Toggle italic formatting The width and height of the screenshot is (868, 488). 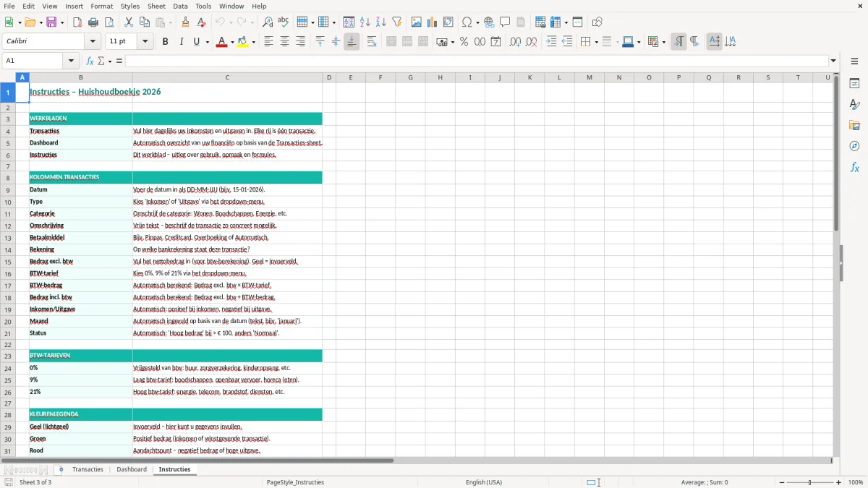pos(181,42)
